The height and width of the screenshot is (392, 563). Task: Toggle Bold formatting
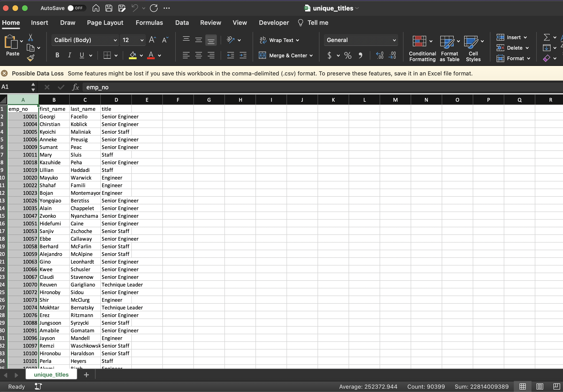[x=57, y=55]
